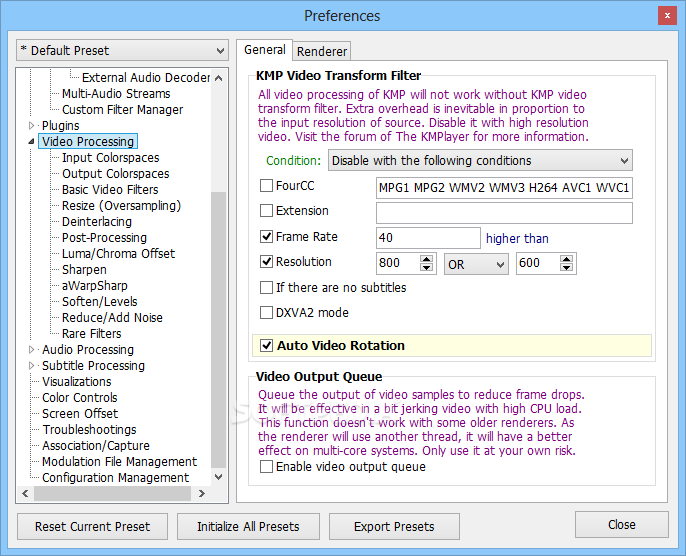The height and width of the screenshot is (556, 686).
Task: Click the FourCC codes text field
Action: (x=504, y=188)
